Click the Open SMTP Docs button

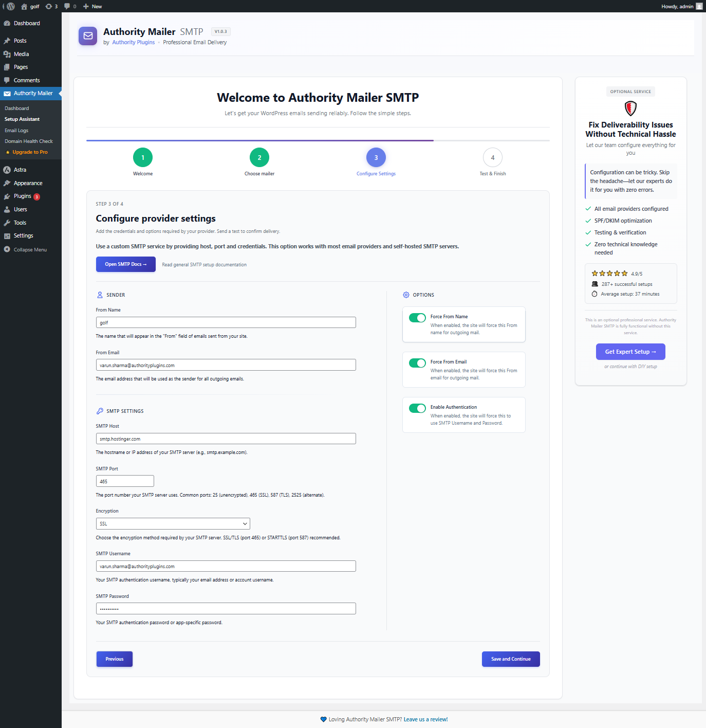[x=126, y=264]
